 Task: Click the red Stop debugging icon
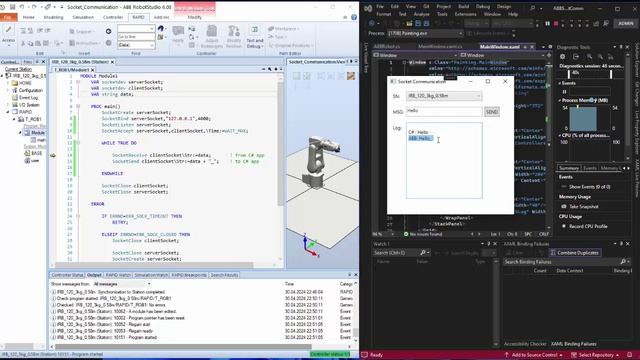[556, 24]
